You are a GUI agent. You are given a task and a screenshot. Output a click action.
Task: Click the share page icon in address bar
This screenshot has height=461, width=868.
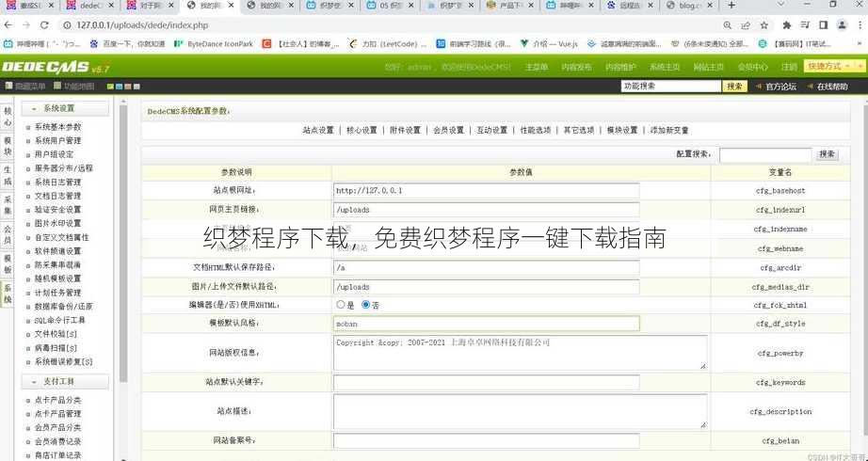click(746, 25)
